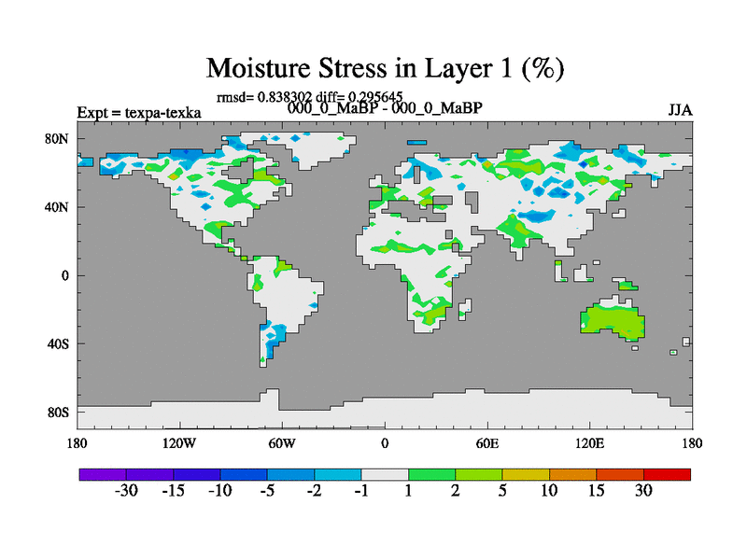Screen dimensions: 747x560
Task: Choose the cyan swatch between -2 and -1
Action: point(337,474)
